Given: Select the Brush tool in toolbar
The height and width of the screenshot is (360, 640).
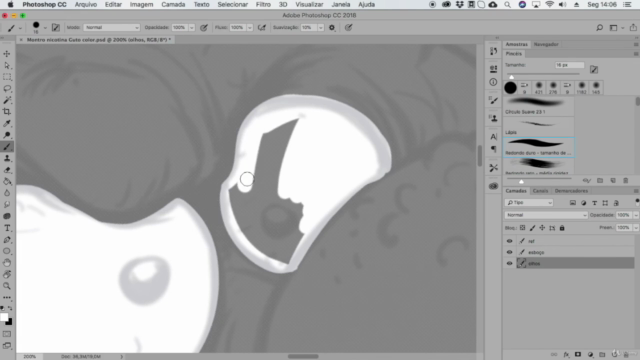Looking at the screenshot, I should (7, 147).
